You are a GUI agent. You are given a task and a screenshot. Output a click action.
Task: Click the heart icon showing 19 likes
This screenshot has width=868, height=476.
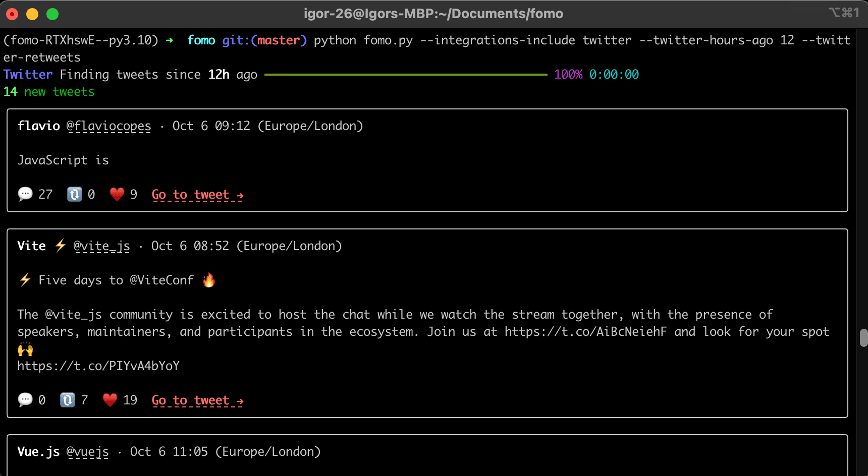pyautogui.click(x=110, y=400)
